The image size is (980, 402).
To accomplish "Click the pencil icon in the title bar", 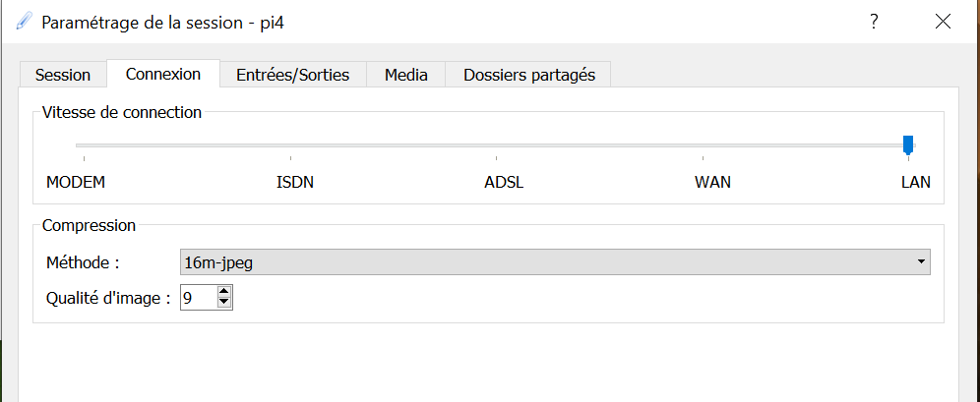I will (24, 22).
